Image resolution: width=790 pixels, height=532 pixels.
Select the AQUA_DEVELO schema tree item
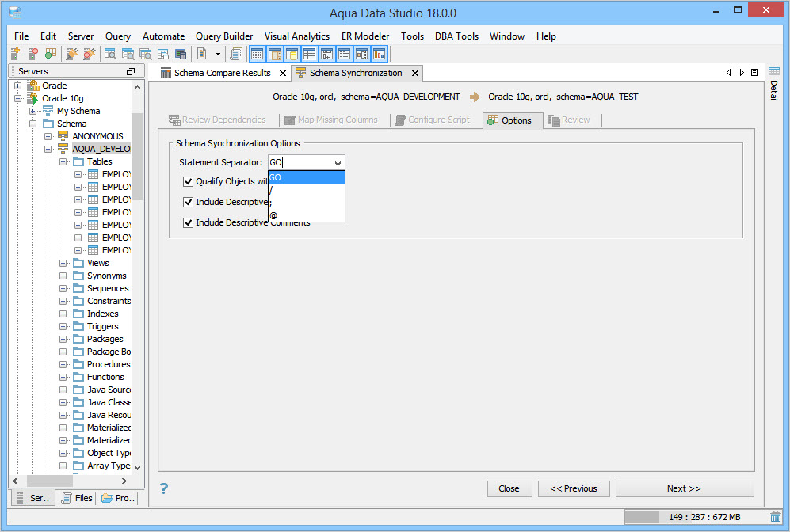click(x=101, y=149)
